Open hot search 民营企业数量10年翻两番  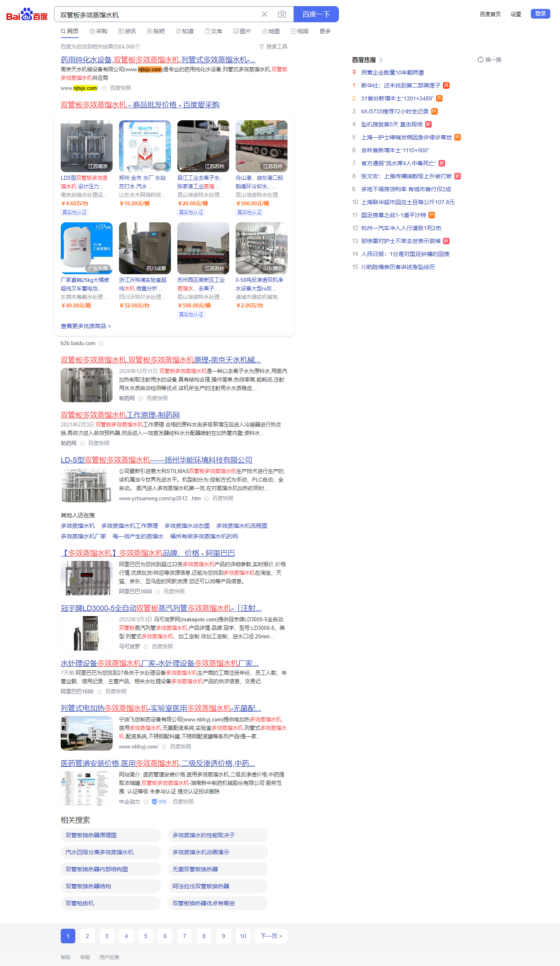[x=392, y=73]
